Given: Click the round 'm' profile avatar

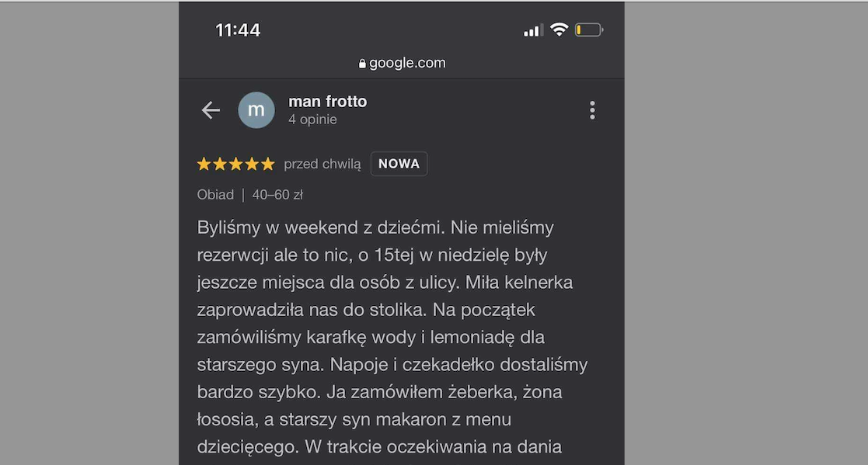Looking at the screenshot, I should tap(256, 110).
